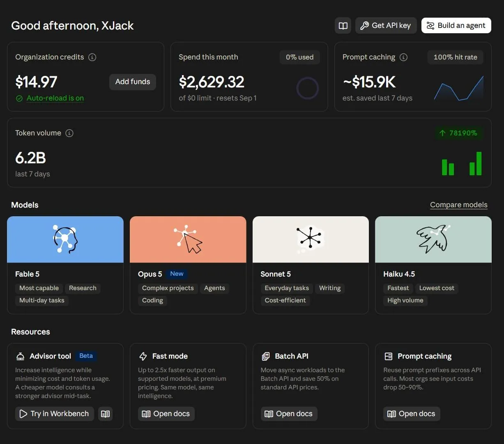Open docs for Prompt caching resource
The width and height of the screenshot is (504, 444).
click(412, 414)
